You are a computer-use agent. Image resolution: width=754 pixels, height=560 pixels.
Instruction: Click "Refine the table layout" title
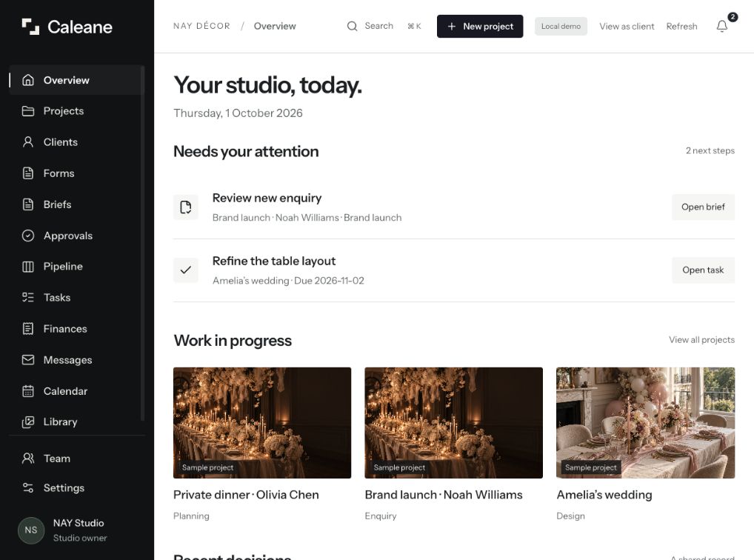(x=274, y=261)
